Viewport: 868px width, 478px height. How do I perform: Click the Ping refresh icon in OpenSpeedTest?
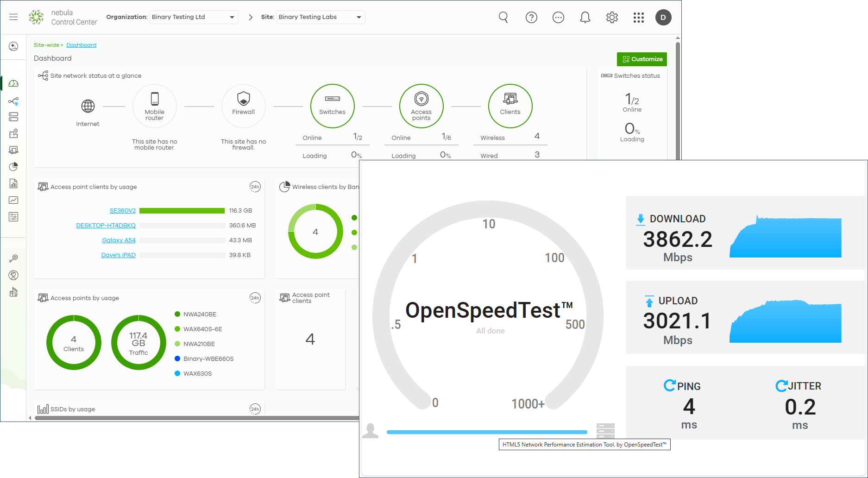(x=670, y=385)
